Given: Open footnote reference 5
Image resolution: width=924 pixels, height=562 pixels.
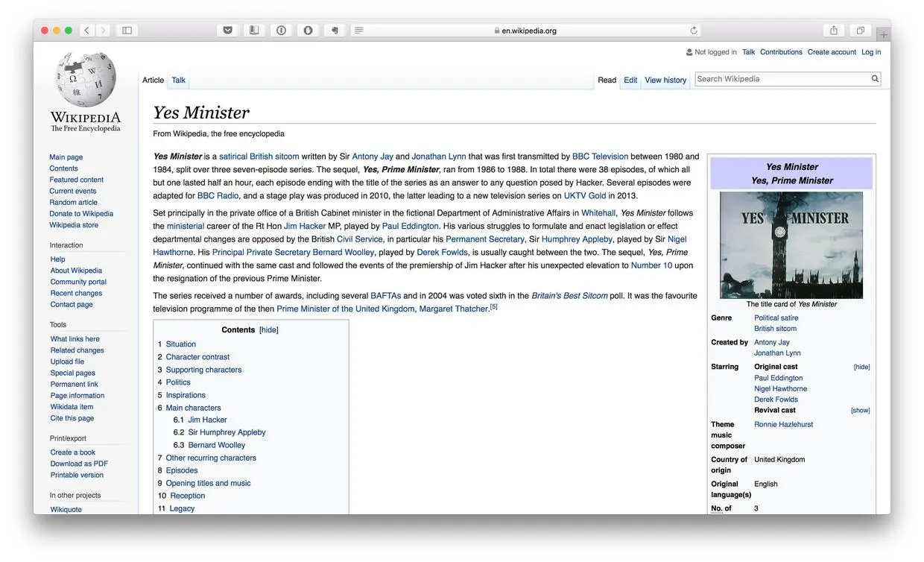Looking at the screenshot, I should (x=493, y=306).
